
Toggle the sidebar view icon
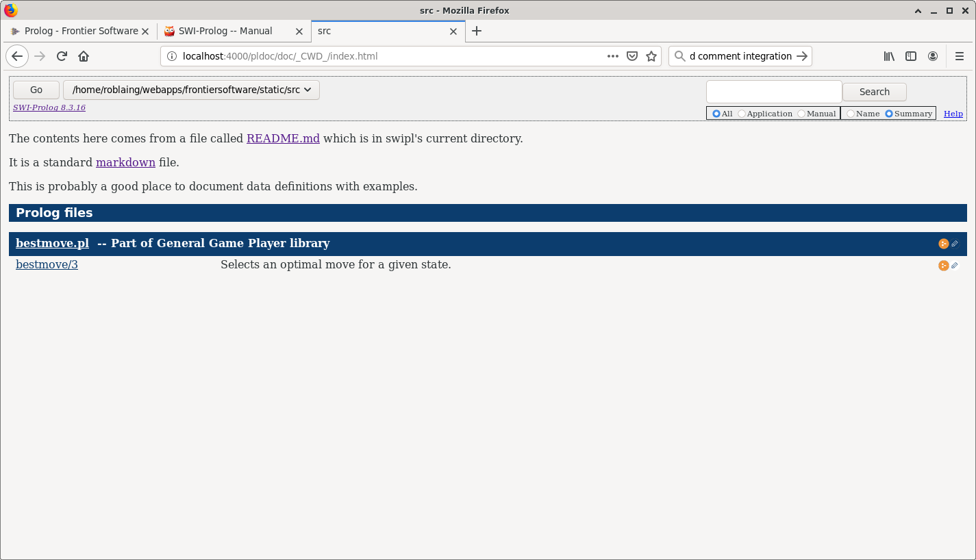[911, 56]
